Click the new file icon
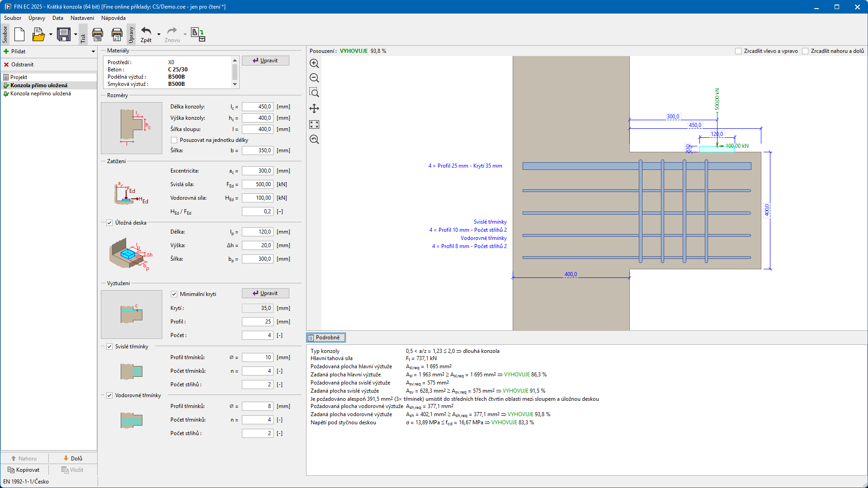The image size is (868, 488). pos(19,34)
